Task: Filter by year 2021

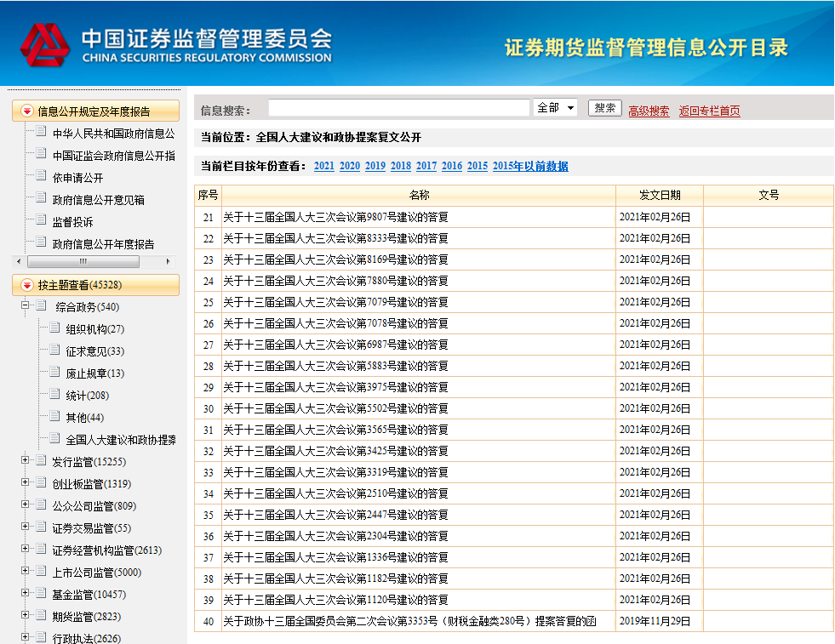Action: (x=323, y=166)
